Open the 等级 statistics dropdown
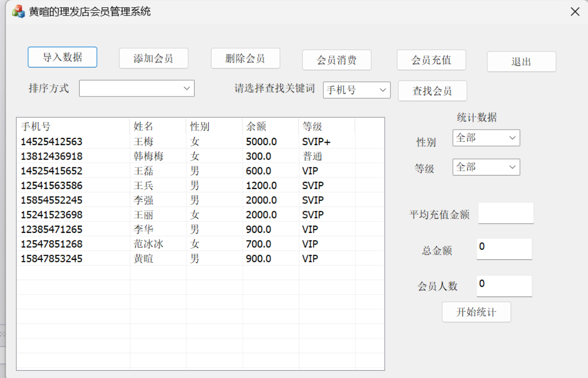This screenshot has height=378, width=588. pyautogui.click(x=486, y=167)
